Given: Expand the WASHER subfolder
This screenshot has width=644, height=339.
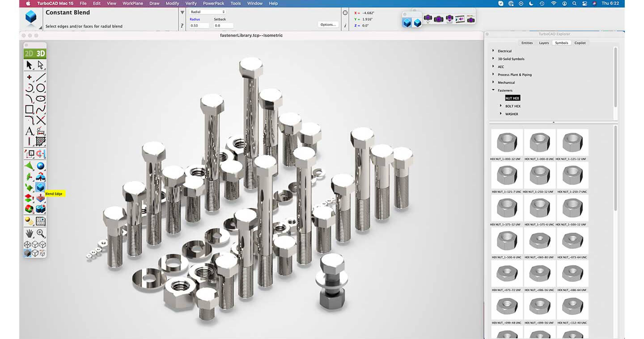Looking at the screenshot, I should click(501, 114).
